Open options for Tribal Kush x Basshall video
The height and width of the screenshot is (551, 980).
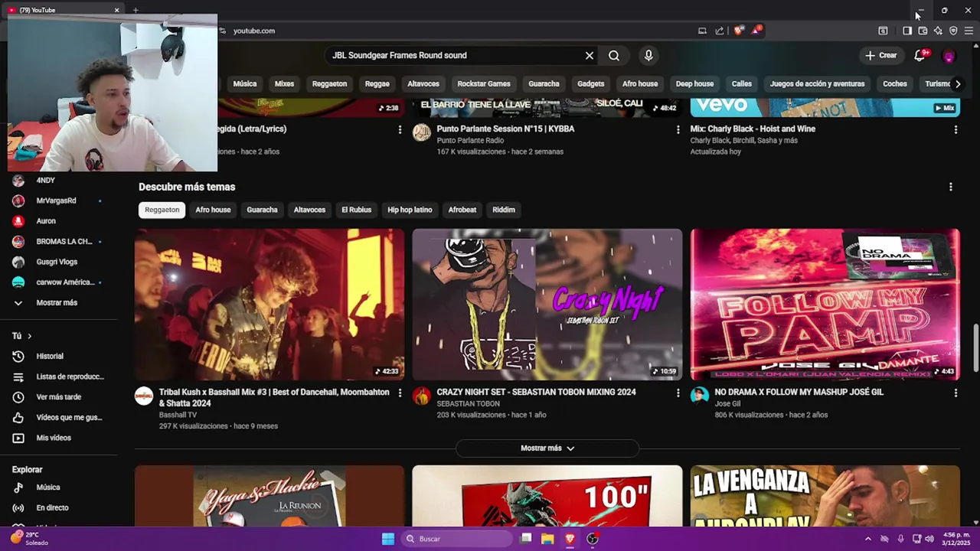[400, 393]
